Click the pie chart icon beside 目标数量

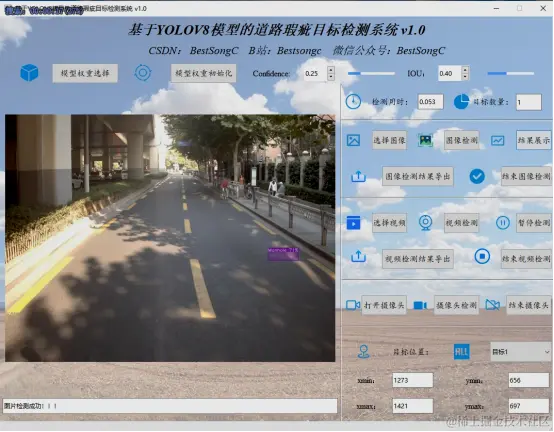(x=461, y=102)
